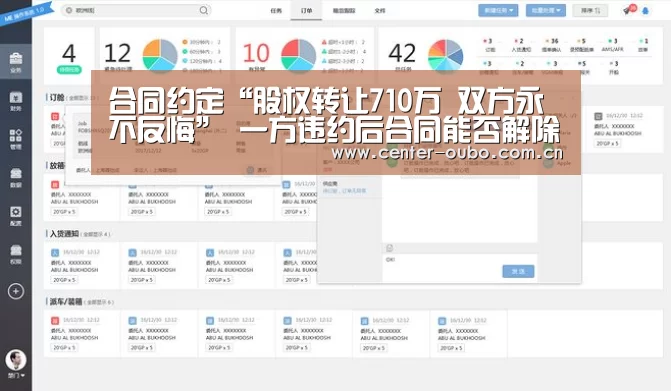This screenshot has width=671, height=391.
Task: Click the emoji icon above the chat input
Action: click(x=389, y=248)
